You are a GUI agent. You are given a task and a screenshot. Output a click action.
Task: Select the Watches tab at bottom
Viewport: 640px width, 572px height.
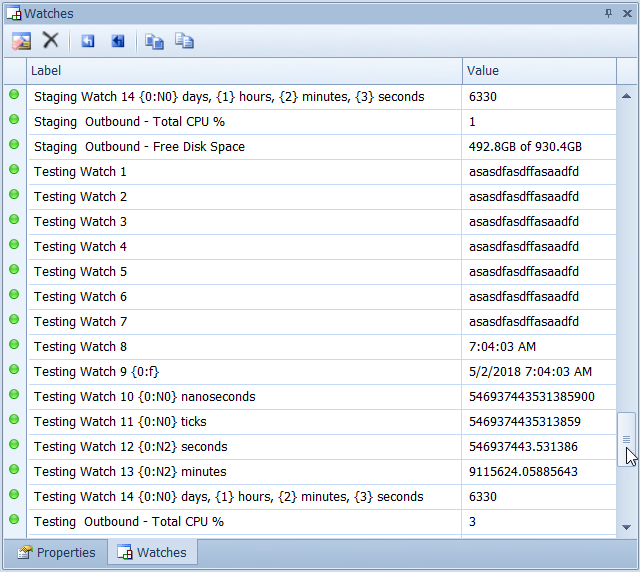click(x=152, y=552)
